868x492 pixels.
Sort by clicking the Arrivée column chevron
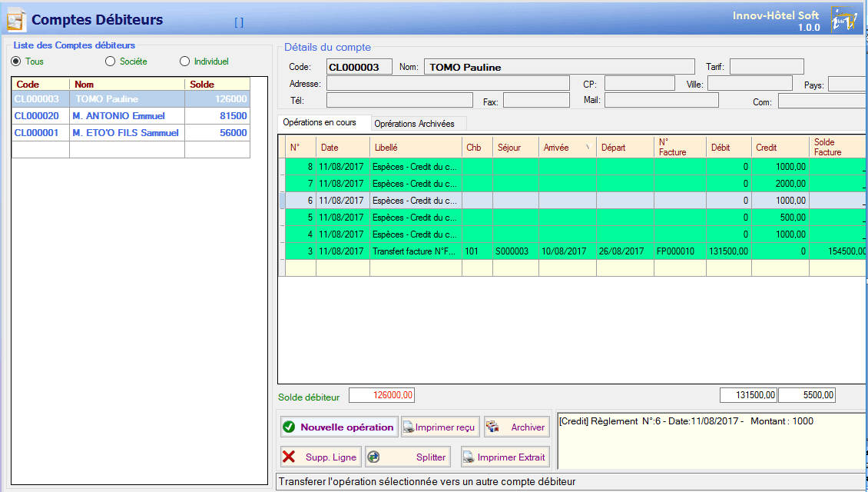(x=589, y=147)
